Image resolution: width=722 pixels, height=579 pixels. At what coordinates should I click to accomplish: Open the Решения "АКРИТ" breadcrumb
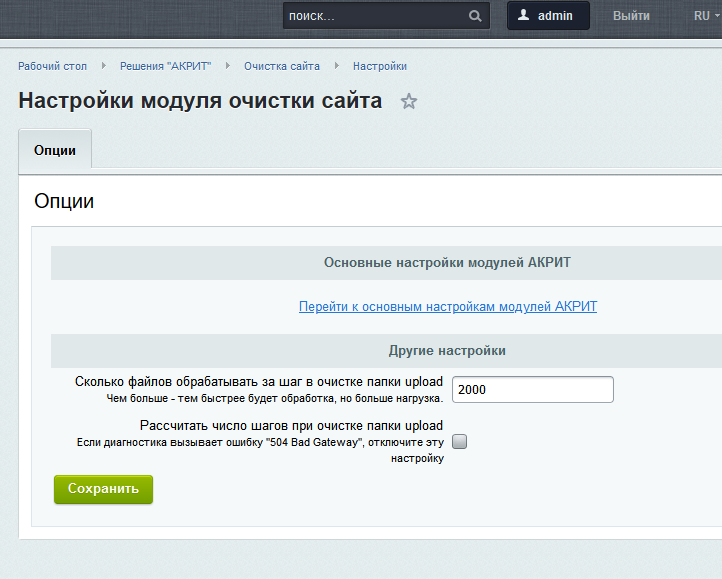[x=165, y=66]
